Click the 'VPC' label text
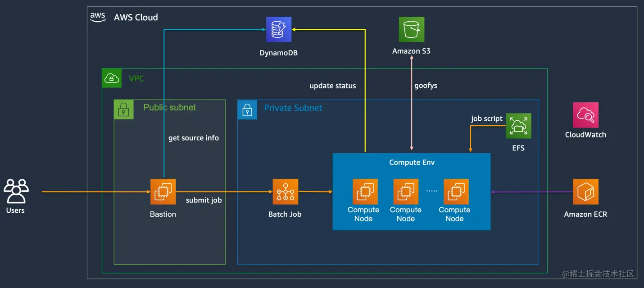The height and width of the screenshot is (288, 644). 136,78
